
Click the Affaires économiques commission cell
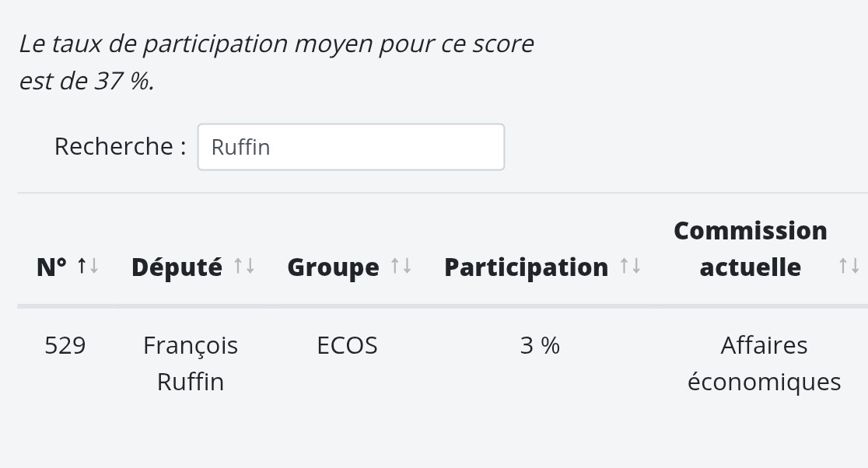click(764, 364)
